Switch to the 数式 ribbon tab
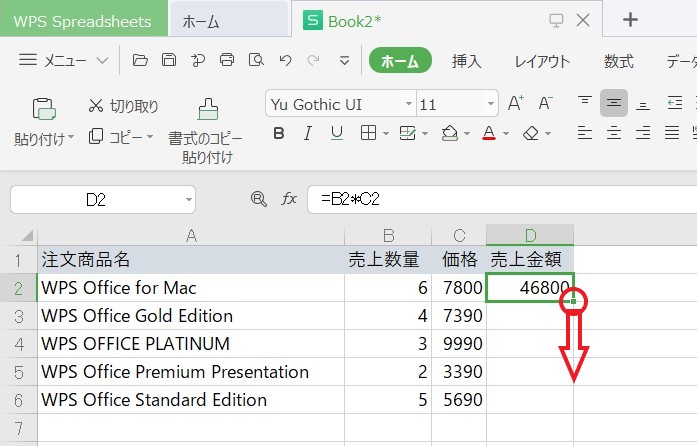 (x=618, y=61)
